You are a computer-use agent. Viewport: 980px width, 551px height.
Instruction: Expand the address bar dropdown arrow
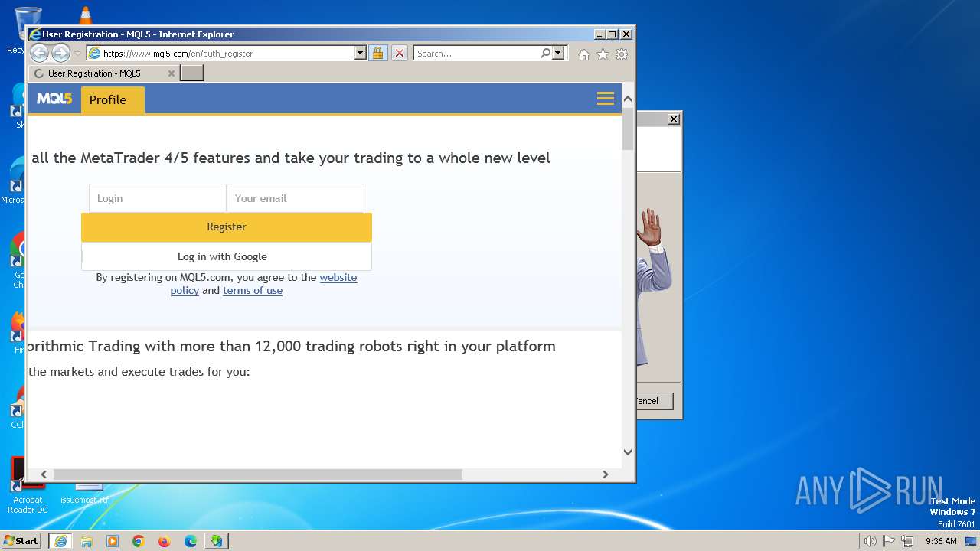[x=361, y=53]
